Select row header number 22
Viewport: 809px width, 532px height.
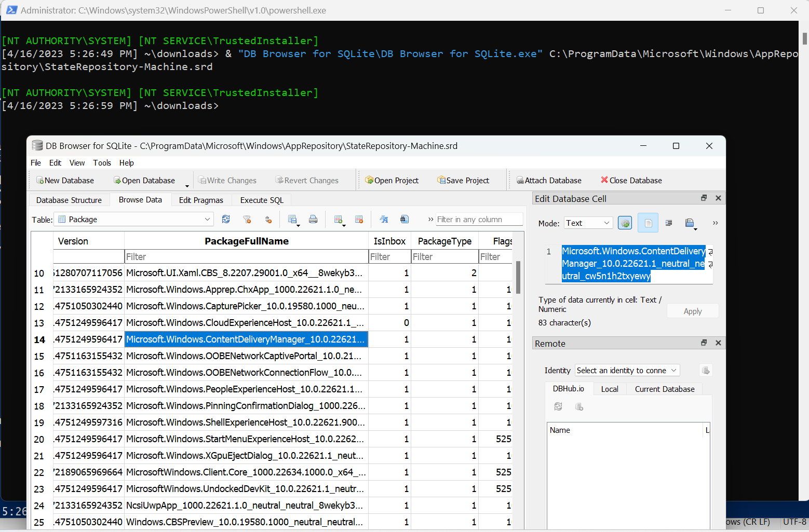[39, 472]
